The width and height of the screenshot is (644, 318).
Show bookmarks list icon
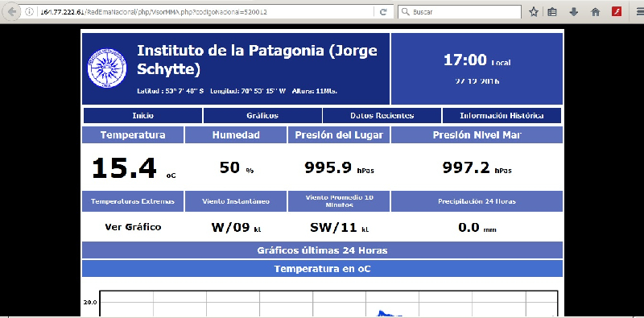553,12
